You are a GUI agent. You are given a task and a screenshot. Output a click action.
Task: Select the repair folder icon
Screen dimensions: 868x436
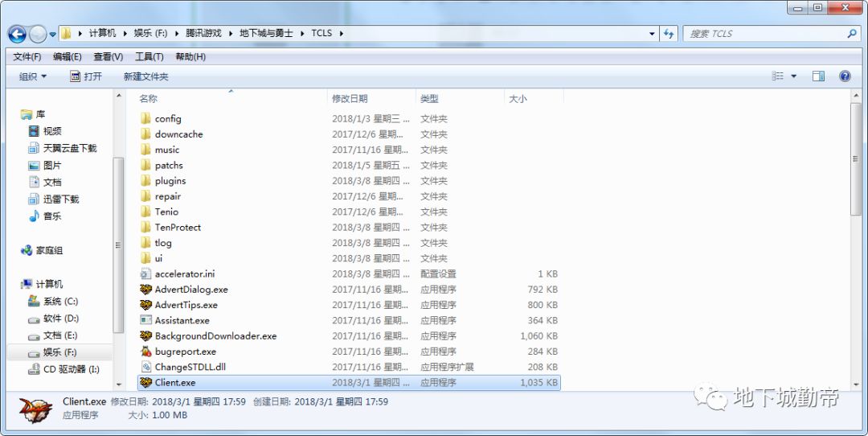pyautogui.click(x=145, y=195)
